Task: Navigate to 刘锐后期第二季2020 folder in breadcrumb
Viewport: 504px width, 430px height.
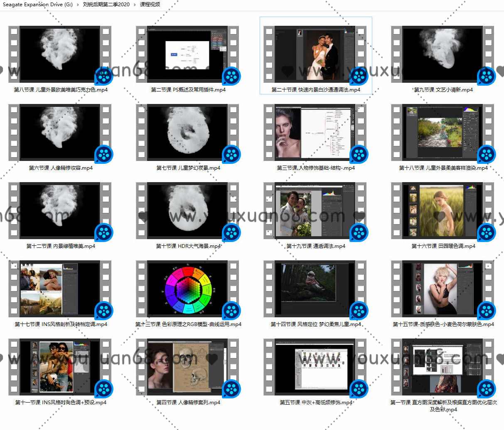Action: click(x=106, y=5)
